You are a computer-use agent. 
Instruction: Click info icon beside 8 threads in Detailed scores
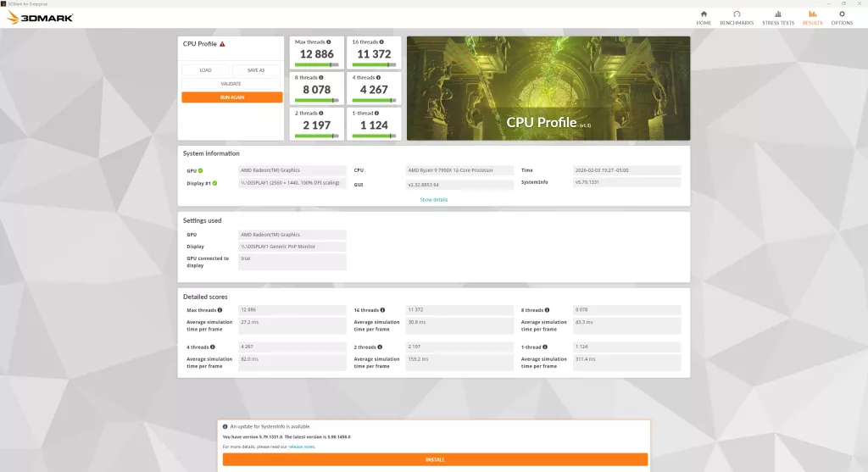coord(547,310)
